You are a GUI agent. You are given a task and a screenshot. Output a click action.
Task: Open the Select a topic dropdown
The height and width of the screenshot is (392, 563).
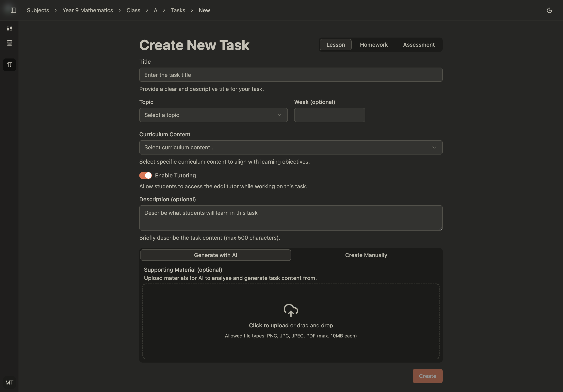213,115
